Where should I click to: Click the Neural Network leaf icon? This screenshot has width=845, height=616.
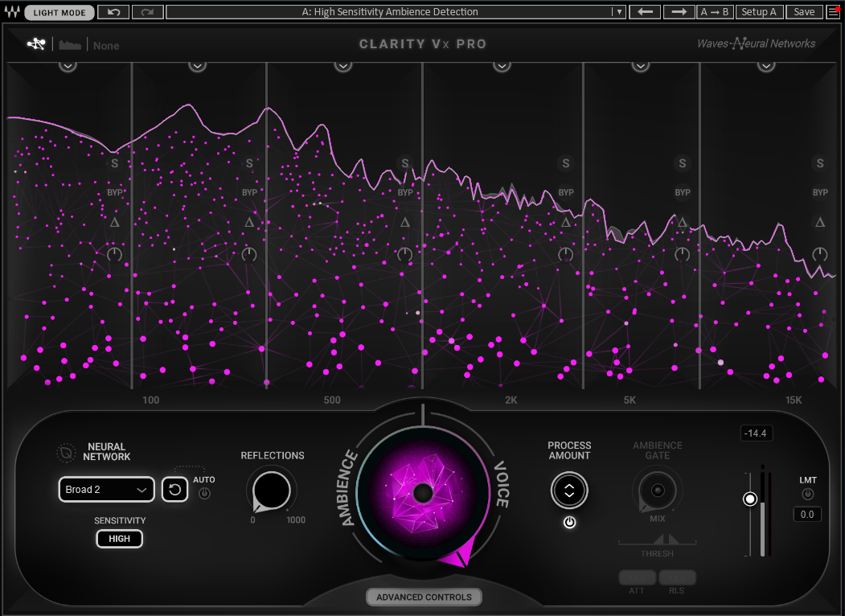pos(66,453)
